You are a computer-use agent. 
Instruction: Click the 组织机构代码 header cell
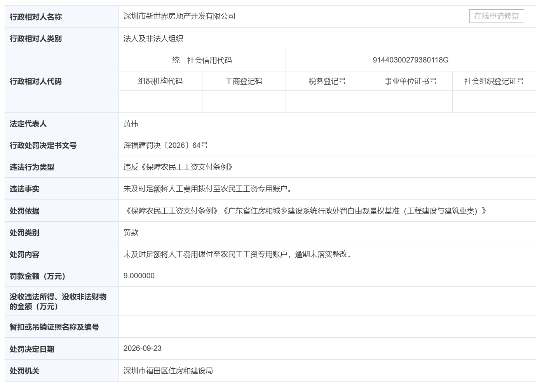point(160,82)
